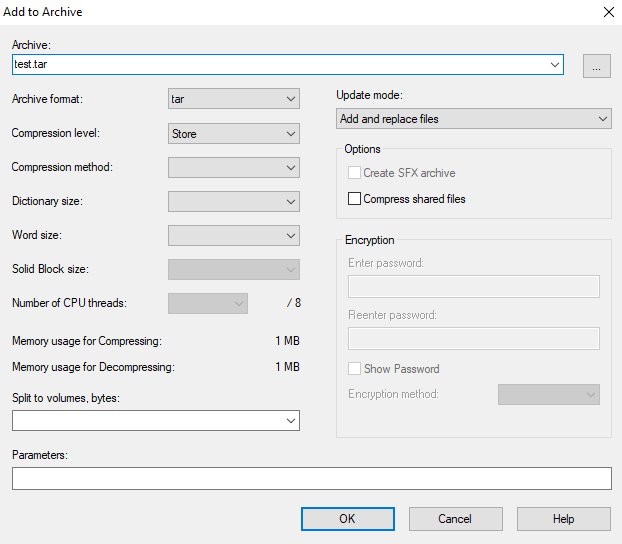
Task: Tick the Create SFX archive checkbox
Action: tap(355, 173)
